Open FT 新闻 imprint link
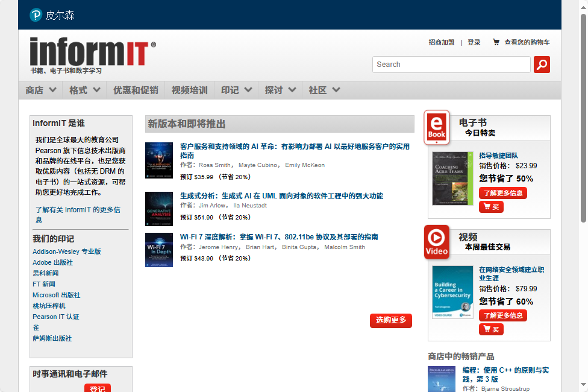588x392 pixels. pos(44,284)
